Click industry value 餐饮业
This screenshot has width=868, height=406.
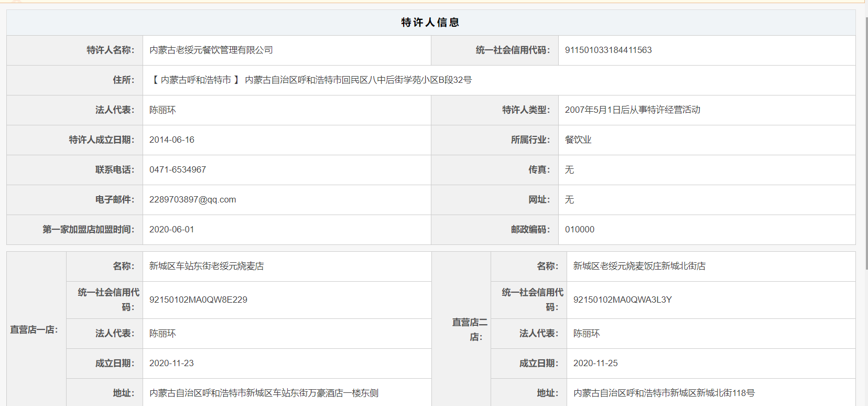578,140
